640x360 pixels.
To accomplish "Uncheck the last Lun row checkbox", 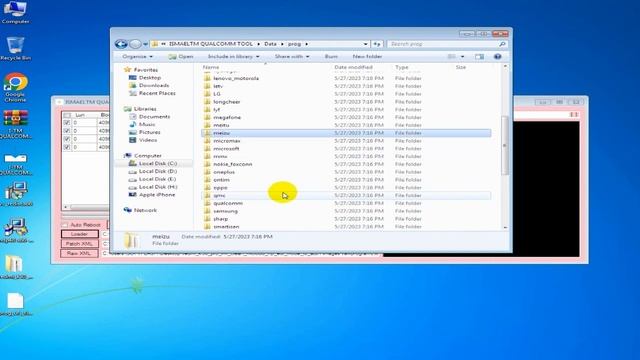I will pyautogui.click(x=67, y=147).
